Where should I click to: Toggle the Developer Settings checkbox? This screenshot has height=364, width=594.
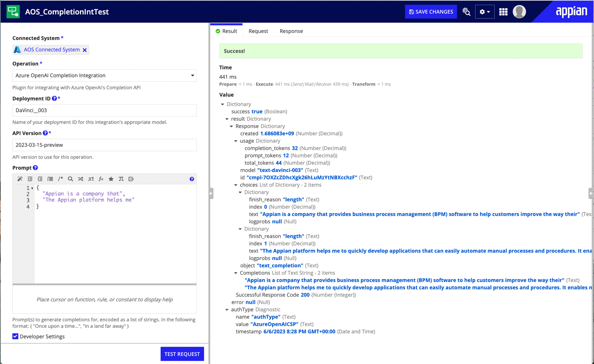click(x=15, y=336)
